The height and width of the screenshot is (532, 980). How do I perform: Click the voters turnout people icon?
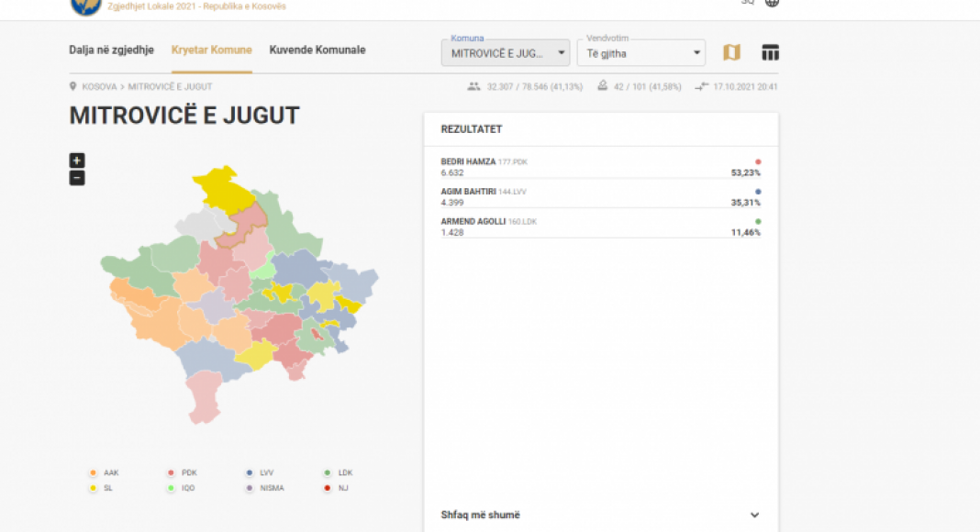point(473,87)
